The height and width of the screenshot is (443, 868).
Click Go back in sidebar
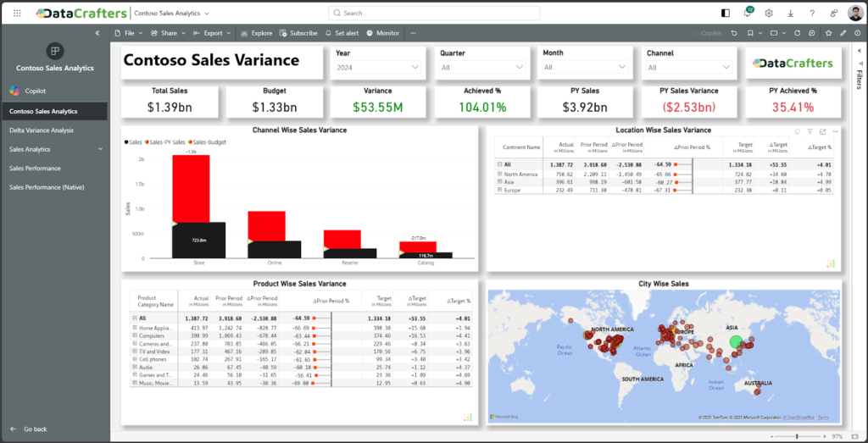(x=35, y=429)
